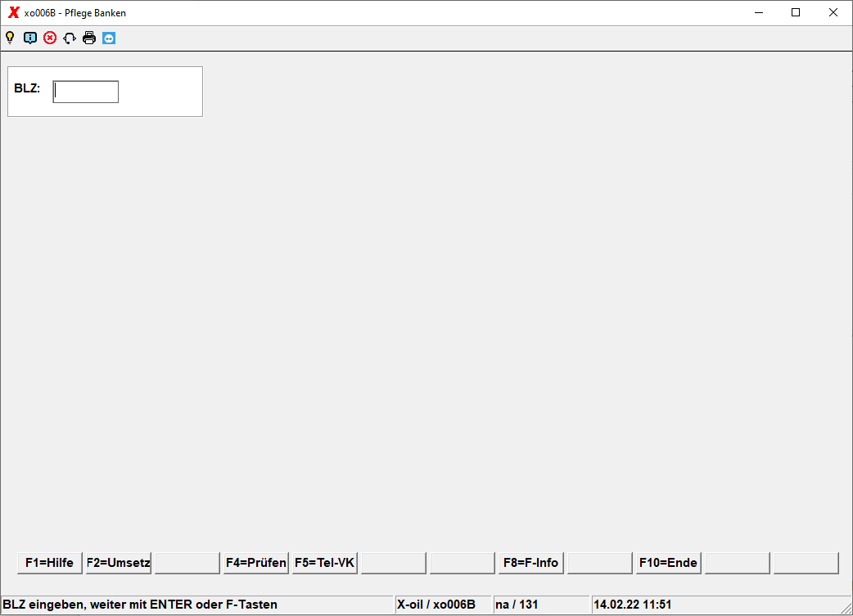The height and width of the screenshot is (616, 853).
Task: Click status entry 'na / 131'
Action: tap(517, 605)
